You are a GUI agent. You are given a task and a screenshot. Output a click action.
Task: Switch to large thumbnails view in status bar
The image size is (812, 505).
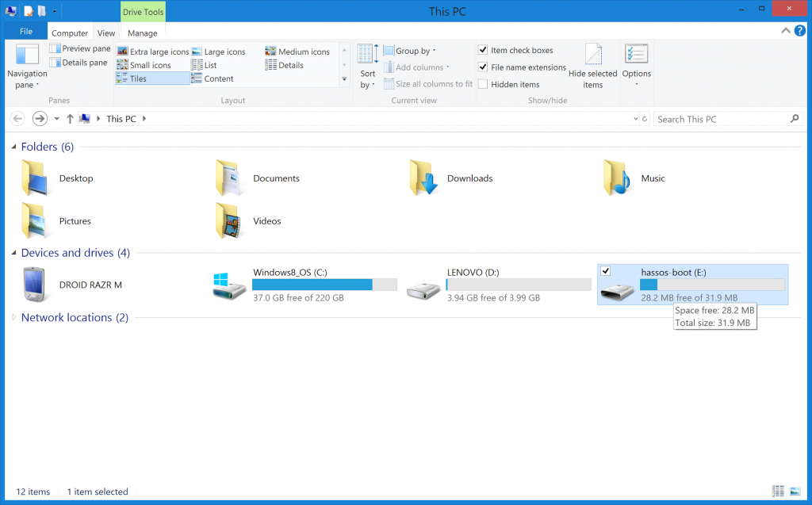pos(795,491)
